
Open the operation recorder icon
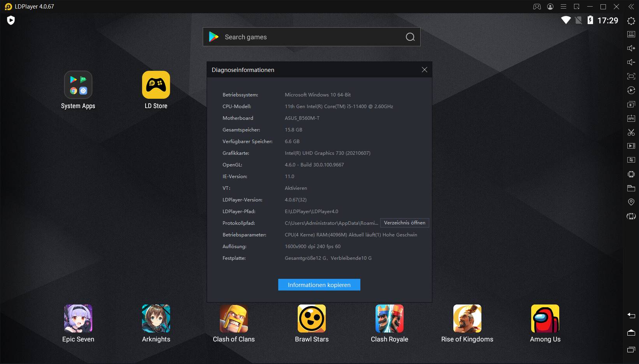(x=631, y=90)
